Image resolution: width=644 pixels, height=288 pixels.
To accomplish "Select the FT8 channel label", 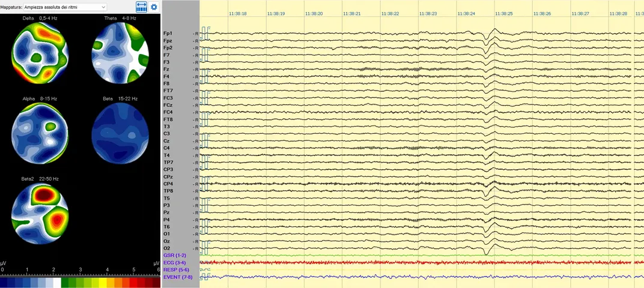I will pos(168,119).
